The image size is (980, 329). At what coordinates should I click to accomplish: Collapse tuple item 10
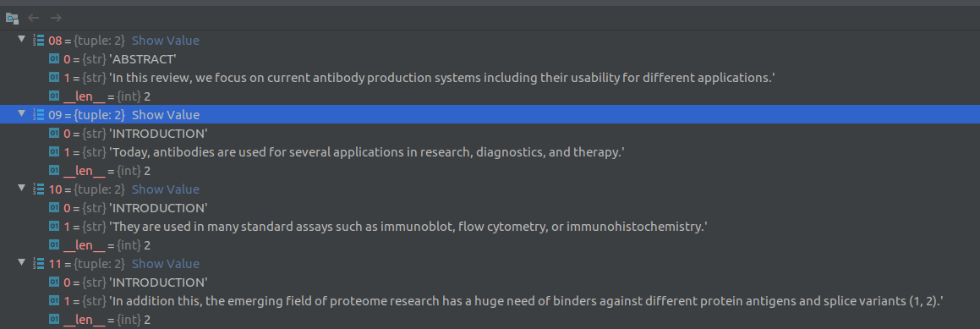point(22,189)
